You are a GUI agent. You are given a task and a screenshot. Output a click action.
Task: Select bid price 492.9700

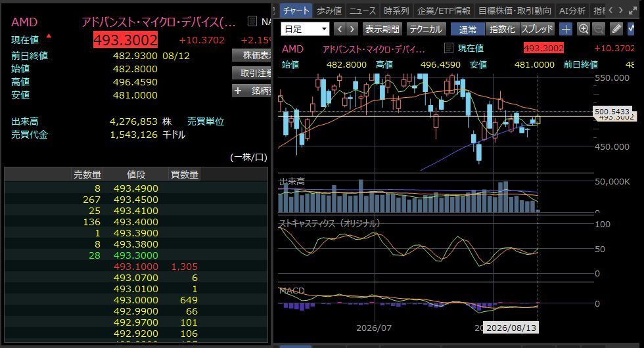[x=135, y=322]
